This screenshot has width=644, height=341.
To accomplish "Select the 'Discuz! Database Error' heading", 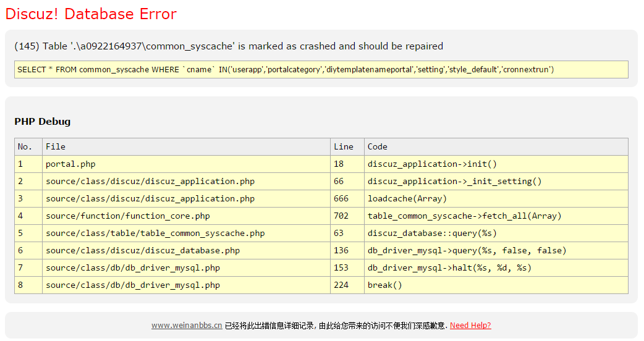I will coord(91,14).
